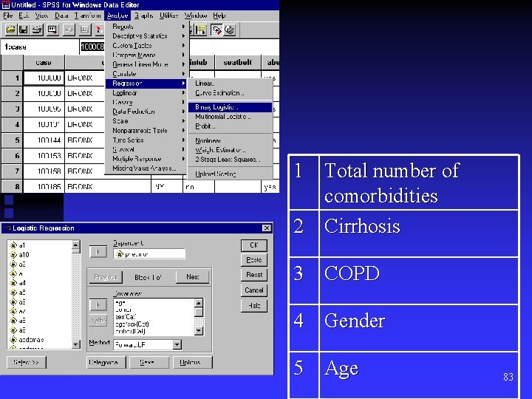Expand the General Linear Model submenu

click(x=146, y=64)
